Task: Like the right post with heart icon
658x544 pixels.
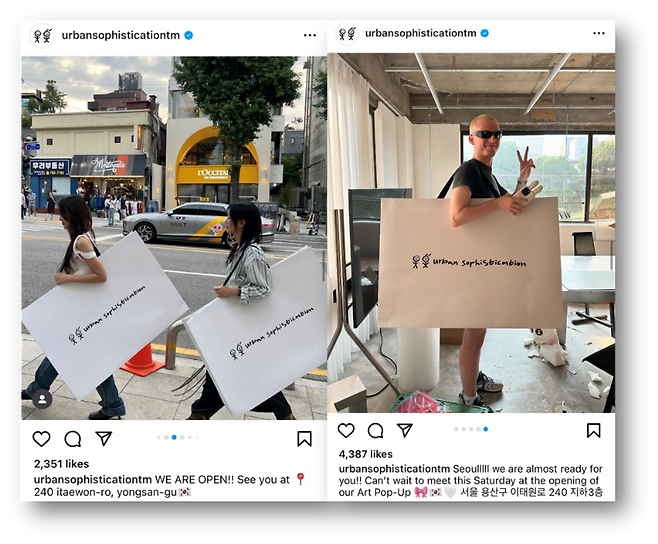Action: (x=346, y=430)
